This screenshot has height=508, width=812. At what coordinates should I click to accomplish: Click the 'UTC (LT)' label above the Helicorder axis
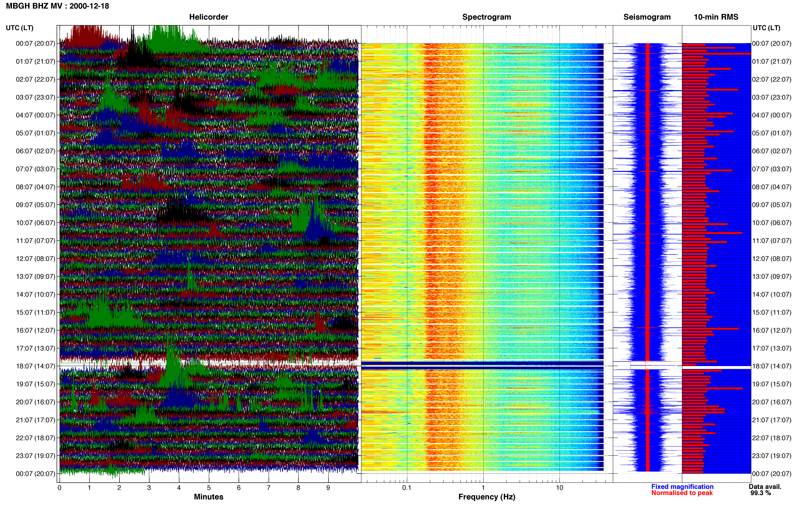point(19,28)
